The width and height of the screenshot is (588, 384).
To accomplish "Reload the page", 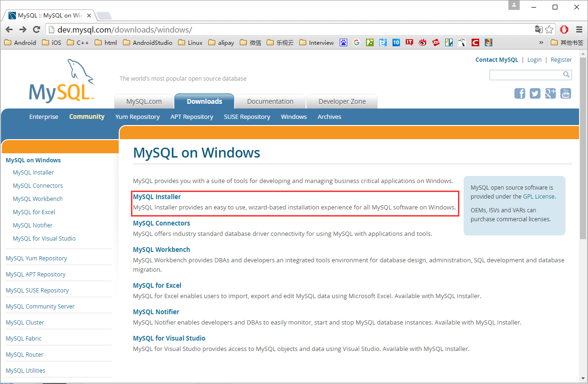I will click(x=36, y=30).
